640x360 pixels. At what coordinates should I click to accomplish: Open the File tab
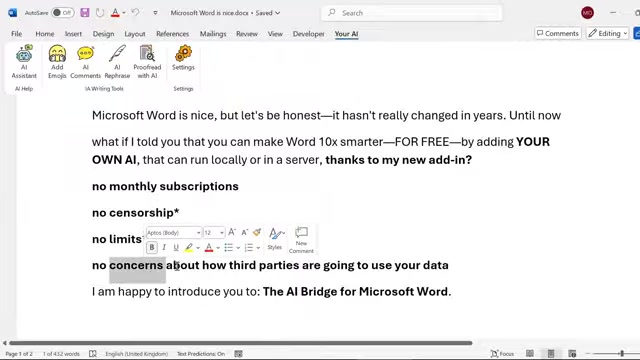(17, 34)
